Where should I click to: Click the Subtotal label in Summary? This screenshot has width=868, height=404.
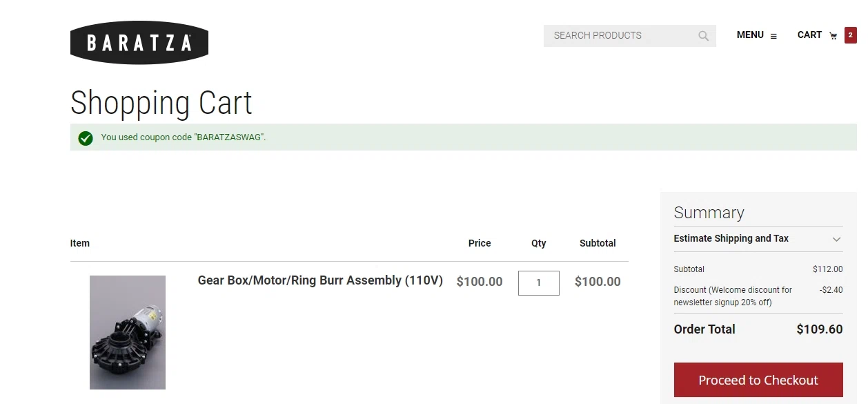point(689,269)
